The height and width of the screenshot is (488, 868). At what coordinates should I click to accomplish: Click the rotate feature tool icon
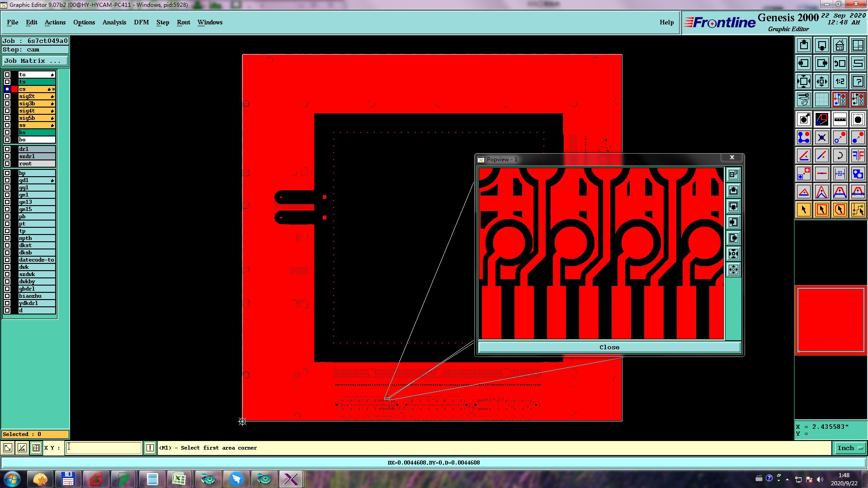(x=840, y=155)
